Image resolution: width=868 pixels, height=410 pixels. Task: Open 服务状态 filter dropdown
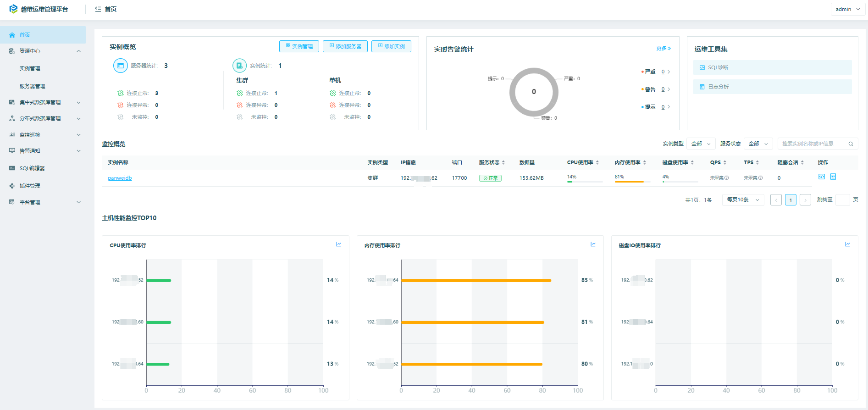point(758,144)
